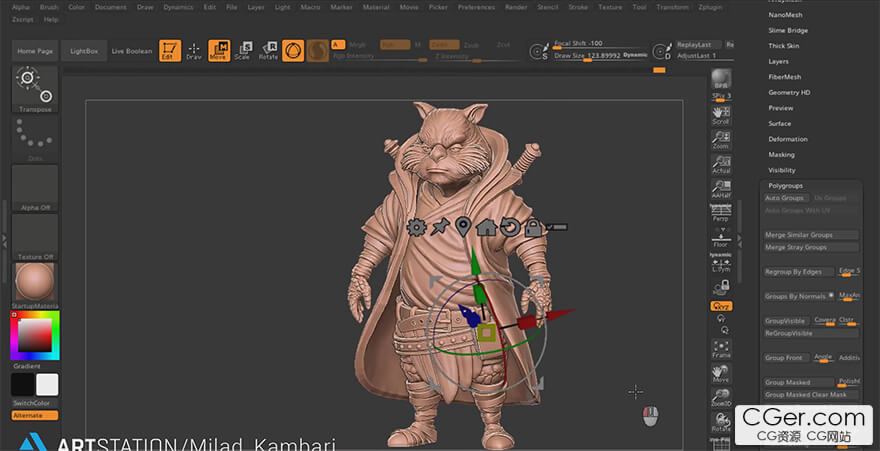Collapse the Polygroups subpalette header
This screenshot has width=880, height=451.
coord(785,186)
